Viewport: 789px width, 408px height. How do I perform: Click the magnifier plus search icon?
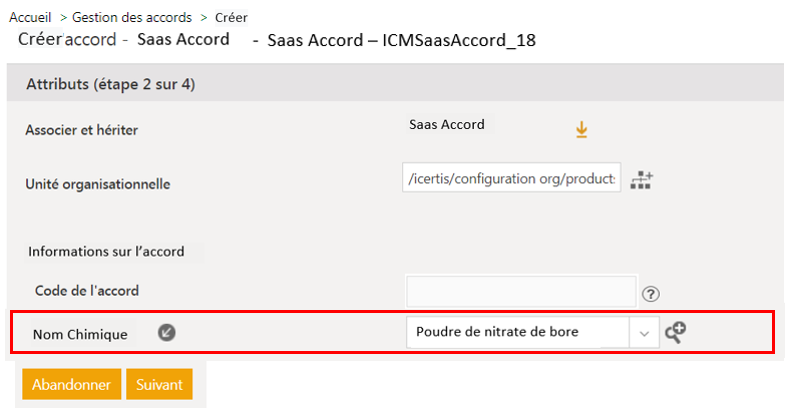click(675, 333)
